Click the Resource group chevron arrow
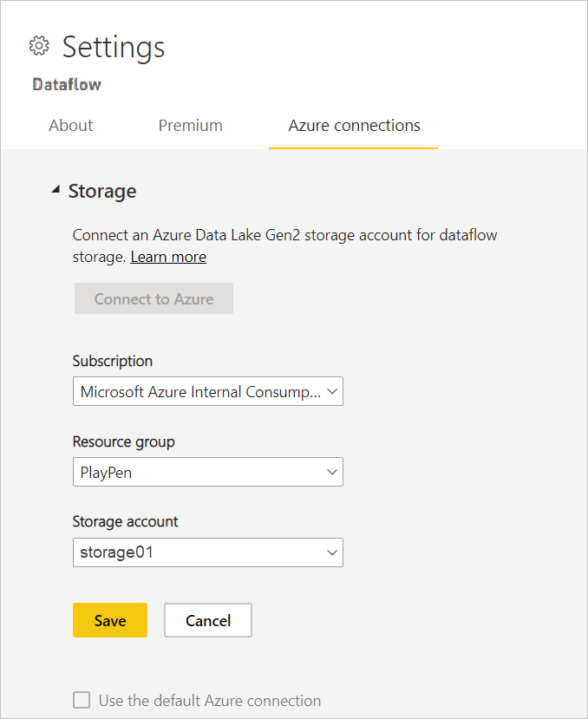 [x=332, y=472]
